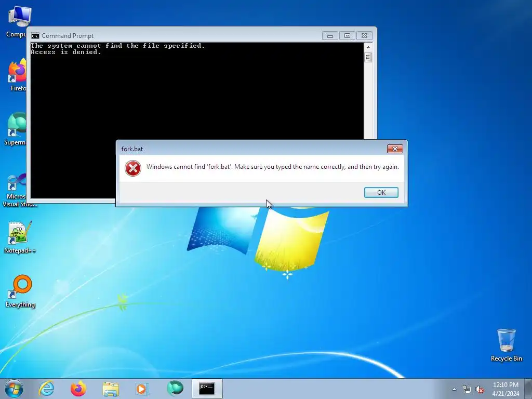The width and height of the screenshot is (532, 399).
Task: Maximize the Command Prompt window
Action: tap(347, 36)
